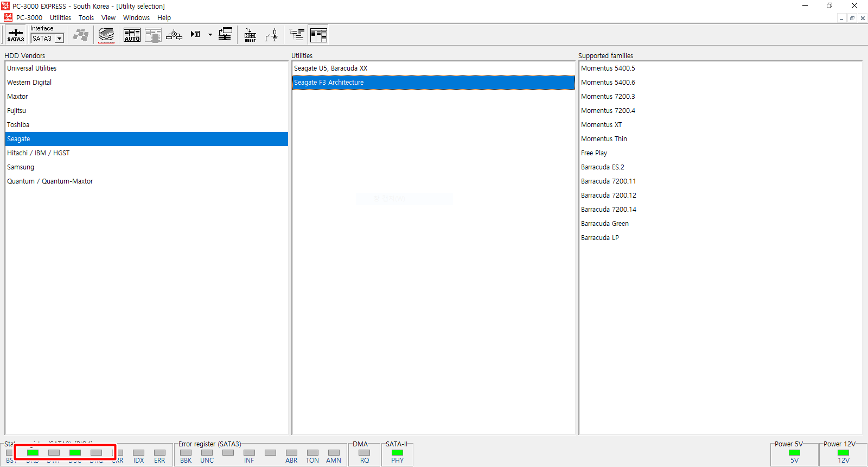Open the Help menu
Viewport: 868px width, 467px height.
coord(164,18)
